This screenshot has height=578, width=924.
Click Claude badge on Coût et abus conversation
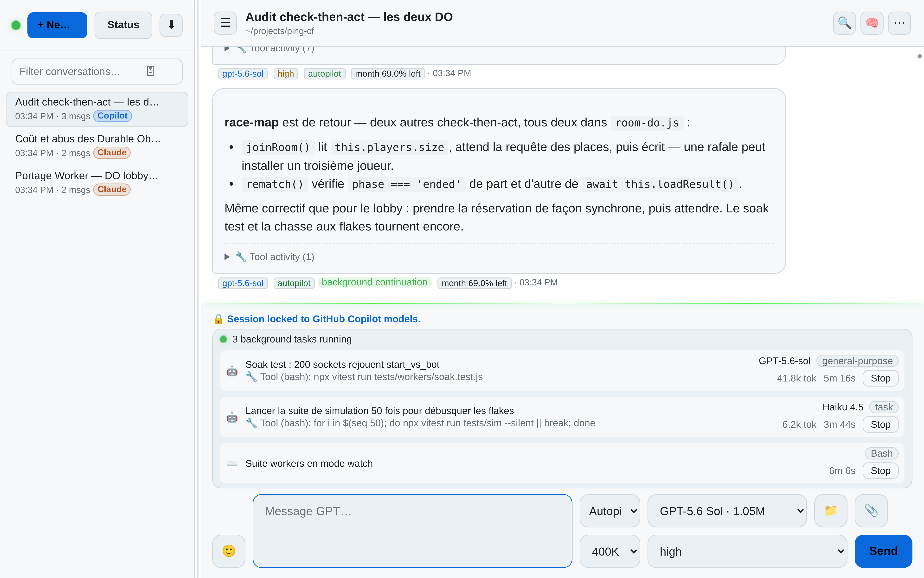pos(112,152)
